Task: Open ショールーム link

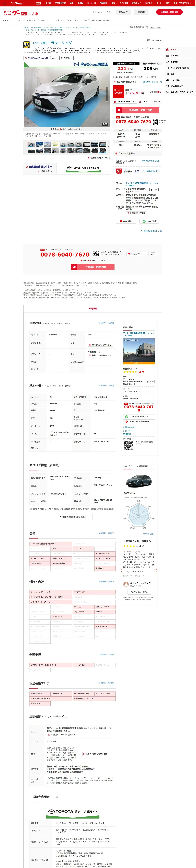Action: click(x=129, y=431)
